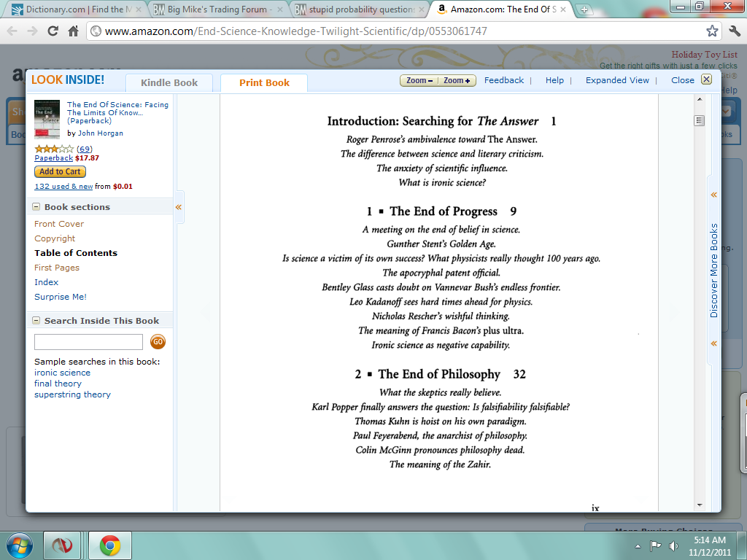Collapse the Book sections panel
This screenshot has width=747, height=560.
point(36,206)
